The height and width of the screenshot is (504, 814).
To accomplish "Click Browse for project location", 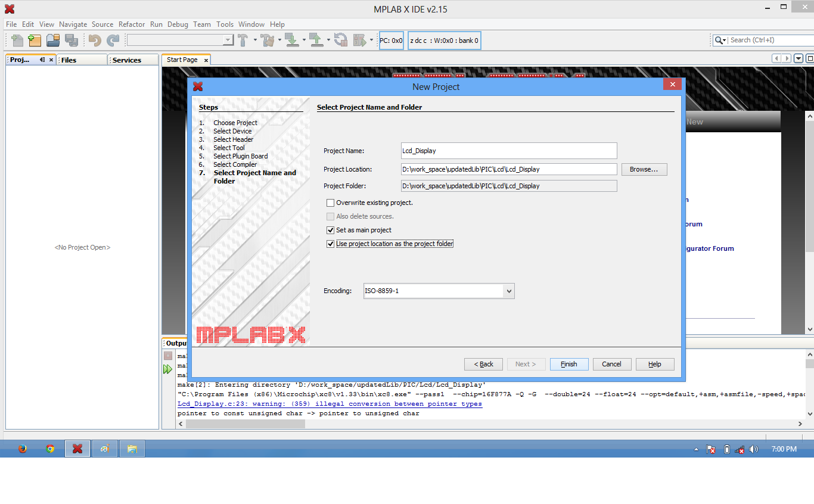I will pyautogui.click(x=644, y=169).
